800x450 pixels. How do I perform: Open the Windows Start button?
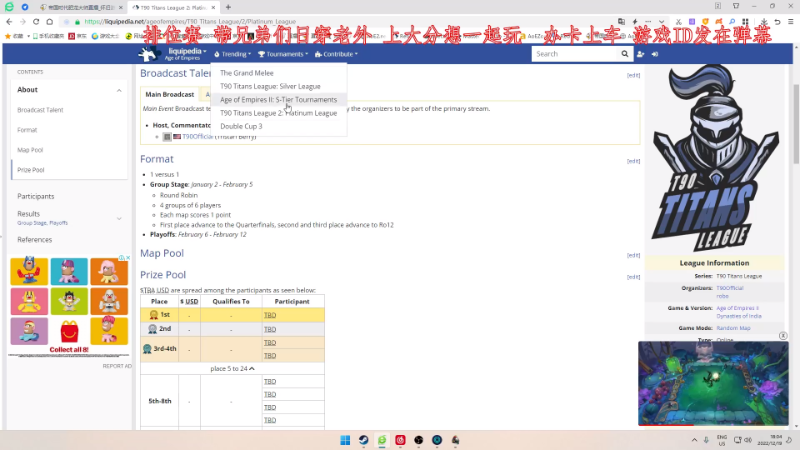pos(345,440)
